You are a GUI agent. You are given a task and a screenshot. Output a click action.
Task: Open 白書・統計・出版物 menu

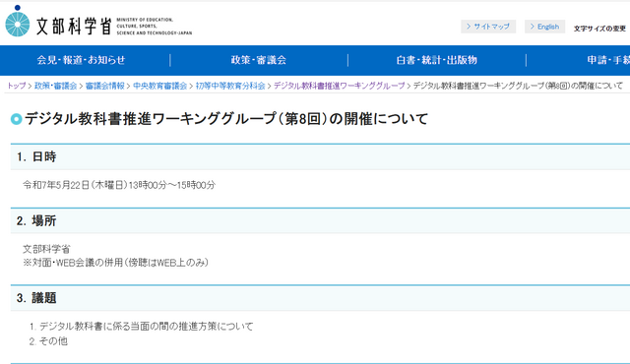coord(437,60)
